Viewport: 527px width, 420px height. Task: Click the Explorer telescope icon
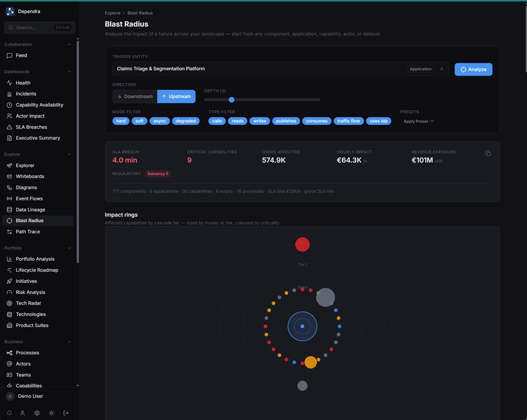[9, 166]
